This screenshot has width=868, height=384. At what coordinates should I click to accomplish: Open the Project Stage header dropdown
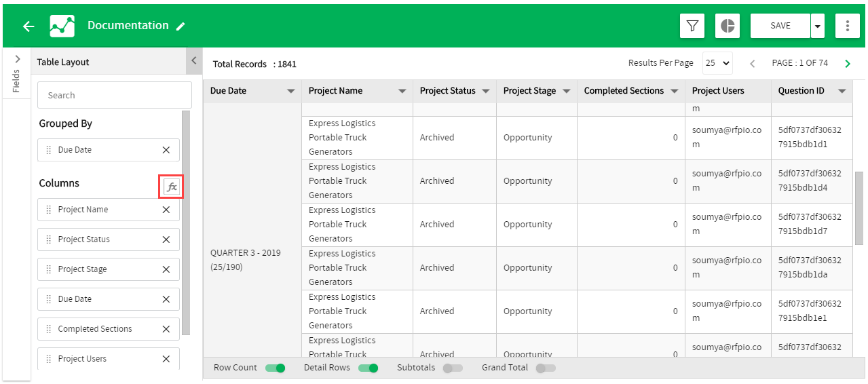(566, 91)
